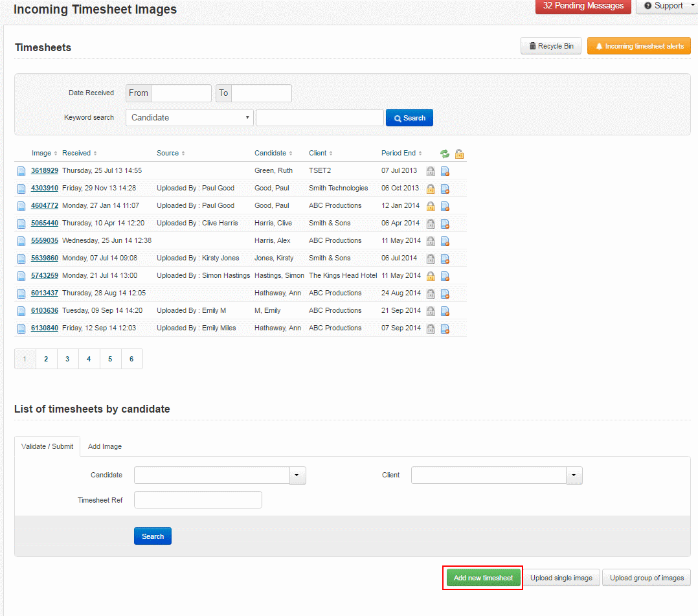Click the document icon beside 6013437
The width and height of the screenshot is (698, 616).
(21, 293)
